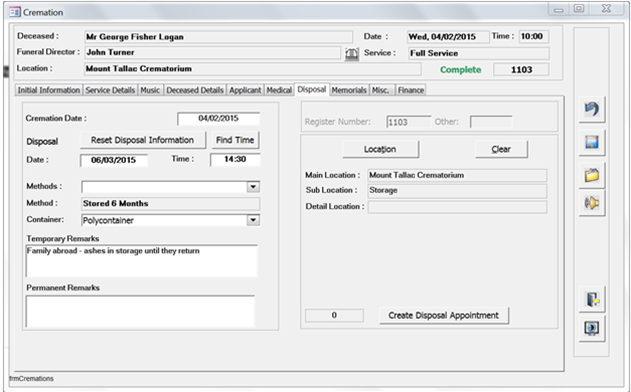
Task: Click the header Date field Wed, 04/02/2015
Action: (448, 37)
